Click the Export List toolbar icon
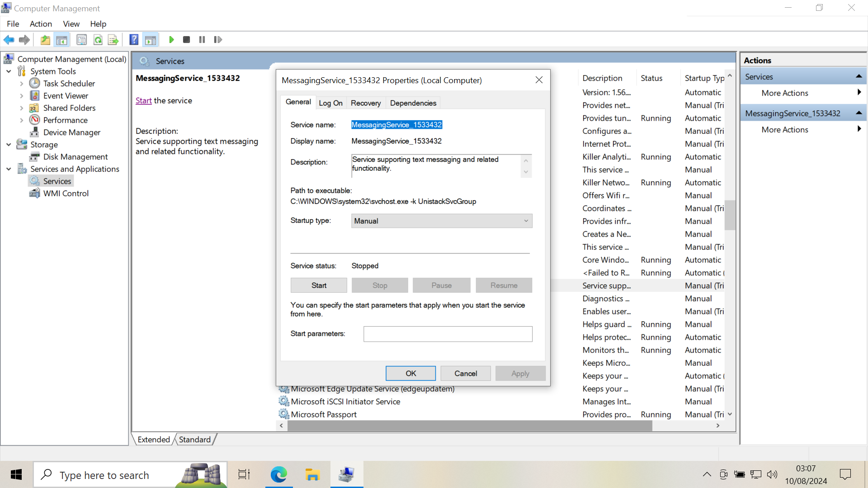Viewport: 868px width, 488px height. [113, 40]
